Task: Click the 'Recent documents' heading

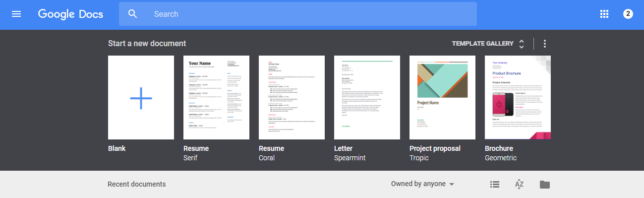Action: pyautogui.click(x=137, y=184)
